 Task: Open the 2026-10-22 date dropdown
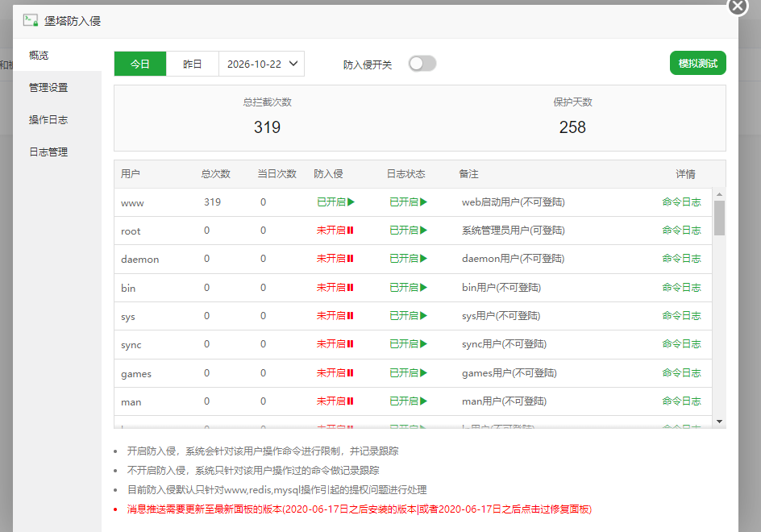click(x=261, y=64)
